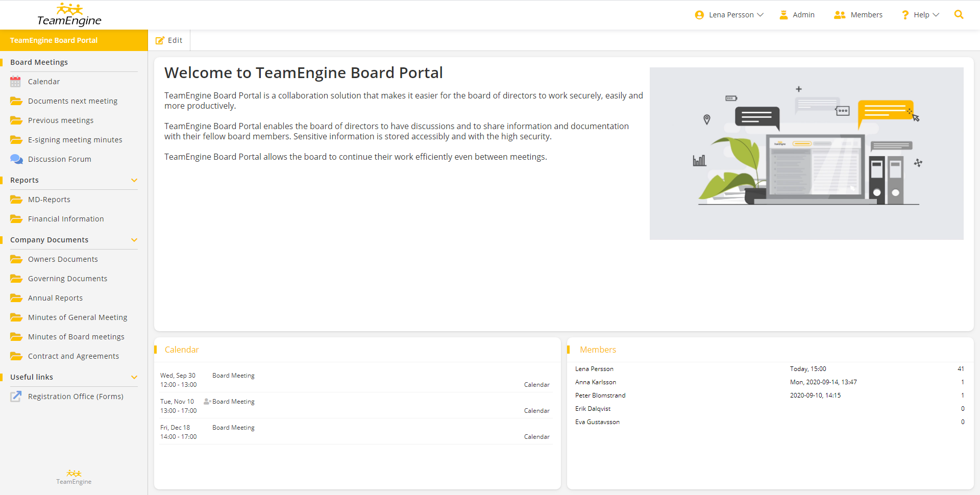980x495 pixels.
Task: Click the Today, 15:00 timestamp
Action: (x=808, y=369)
